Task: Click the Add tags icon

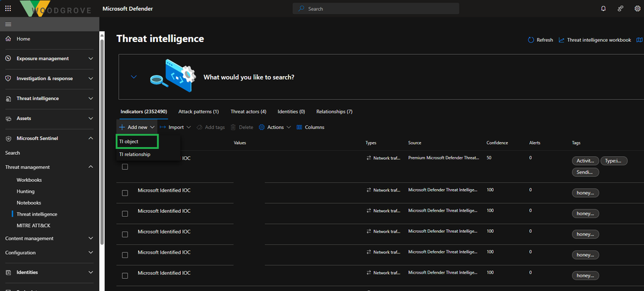Action: (200, 127)
